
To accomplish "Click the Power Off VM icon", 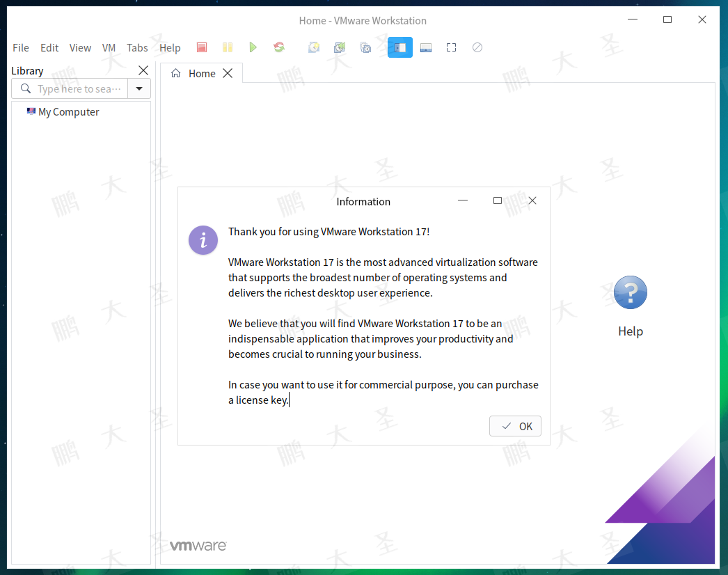I will [202, 47].
